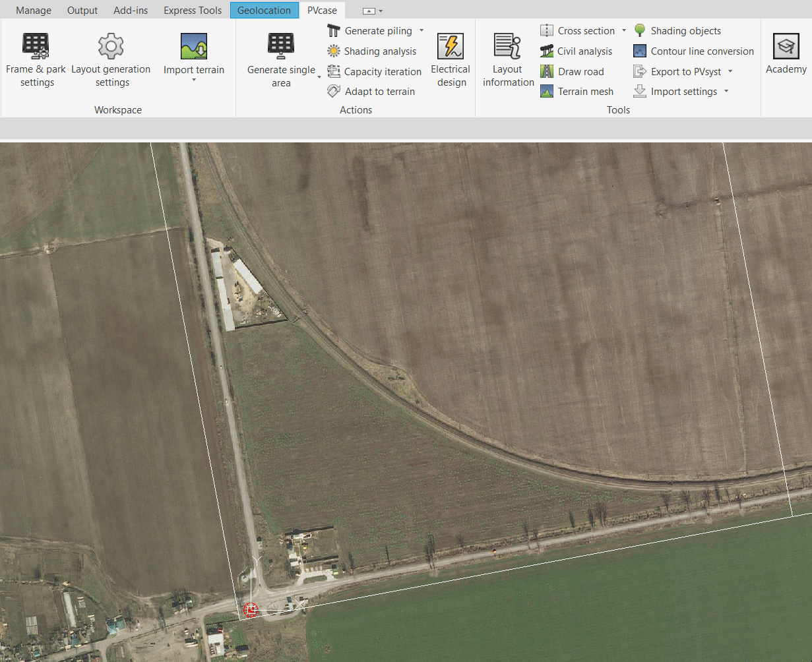Run Shading analysis tool
The image size is (812, 662).
coord(373,51)
